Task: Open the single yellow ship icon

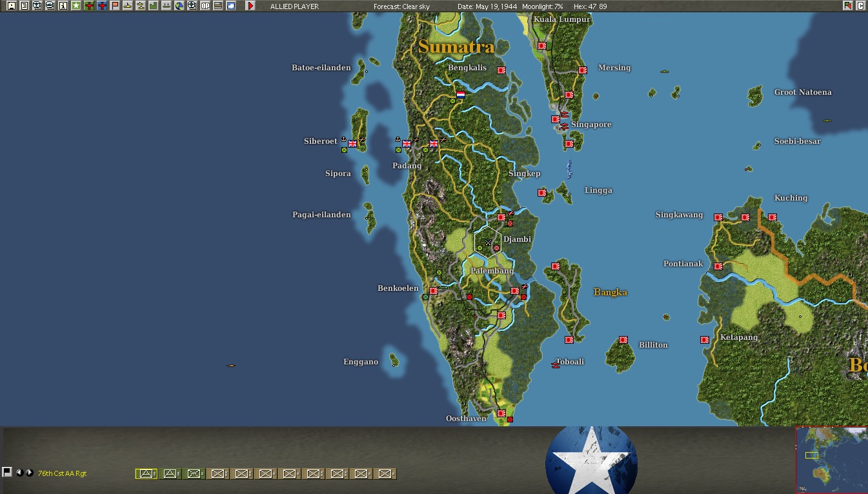Action: pos(128,6)
